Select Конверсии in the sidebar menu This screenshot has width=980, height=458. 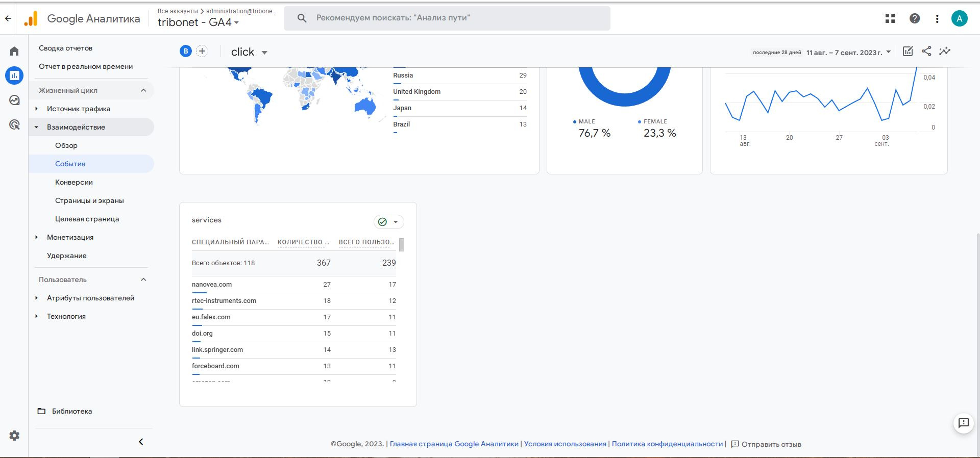[74, 182]
